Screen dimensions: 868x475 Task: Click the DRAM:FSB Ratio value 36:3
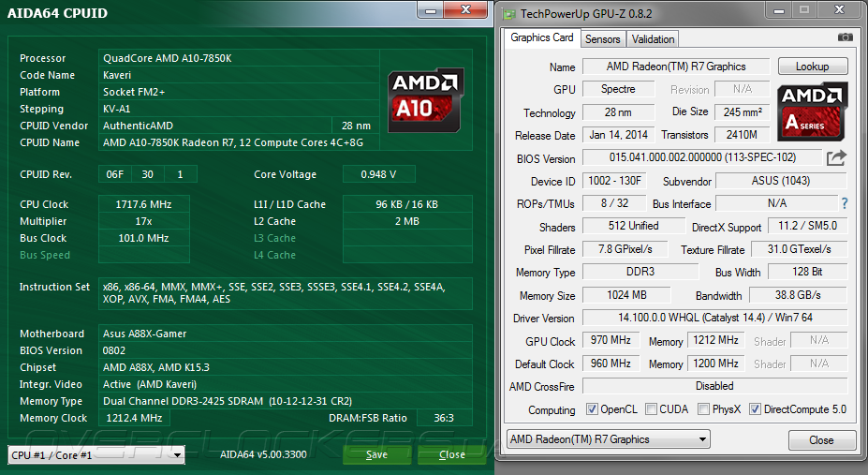444,418
